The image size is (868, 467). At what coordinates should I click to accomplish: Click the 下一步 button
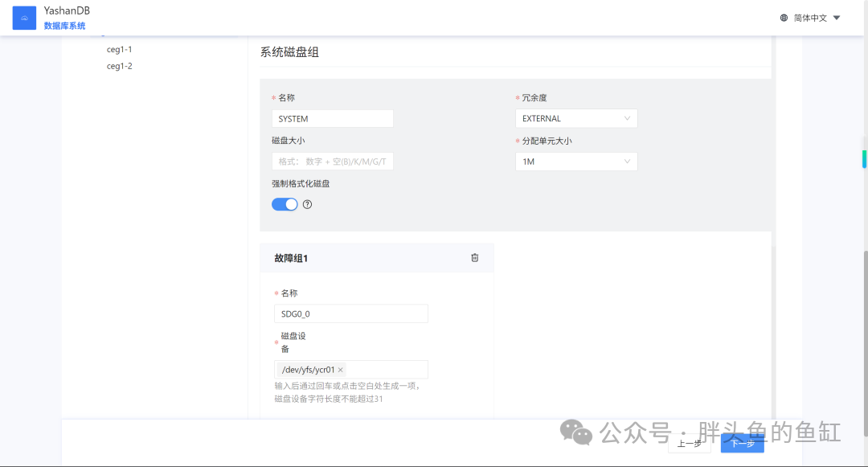743,443
